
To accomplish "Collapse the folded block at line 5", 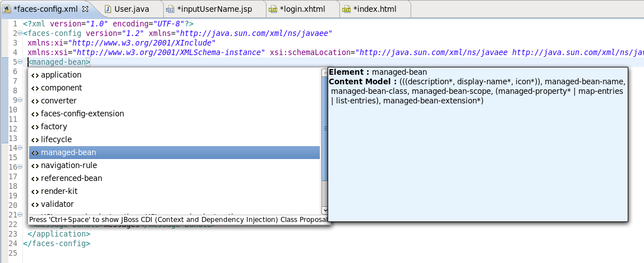I will click(x=20, y=62).
